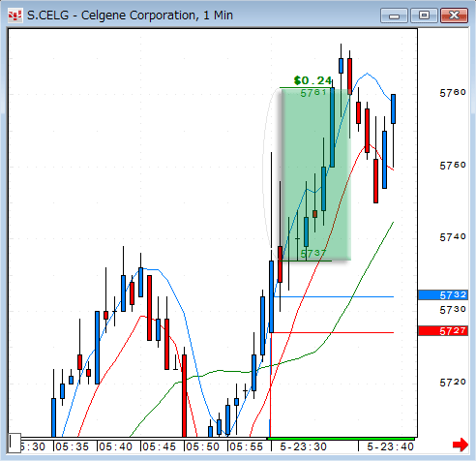Click the window title S.CELG Celgene Corporation
Viewport: 476px width, 461px height.
click(130, 15)
